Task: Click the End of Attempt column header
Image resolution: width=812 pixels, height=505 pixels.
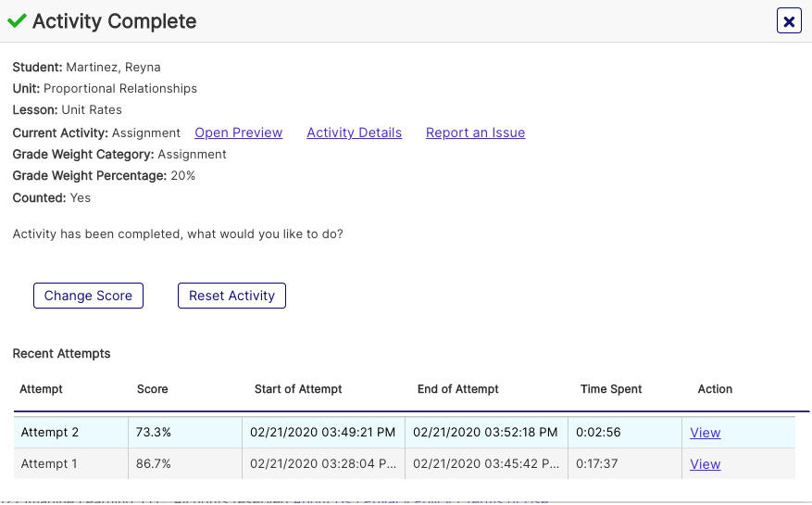Action: (457, 389)
